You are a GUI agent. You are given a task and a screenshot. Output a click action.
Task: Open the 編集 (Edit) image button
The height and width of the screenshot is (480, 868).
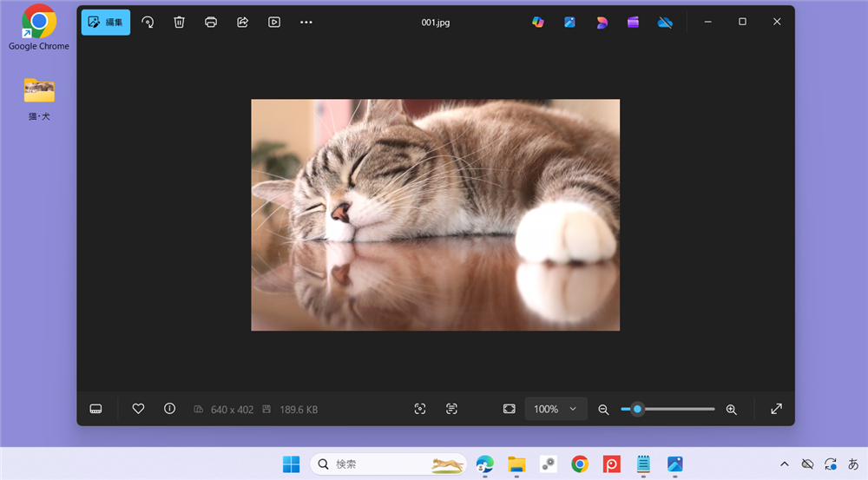106,23
